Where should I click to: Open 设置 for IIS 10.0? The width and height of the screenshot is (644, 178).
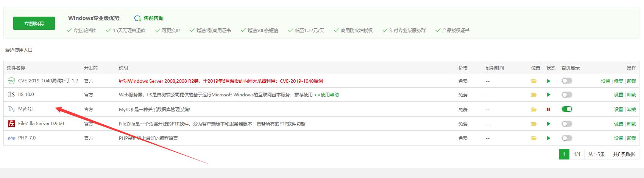pyautogui.click(x=618, y=95)
